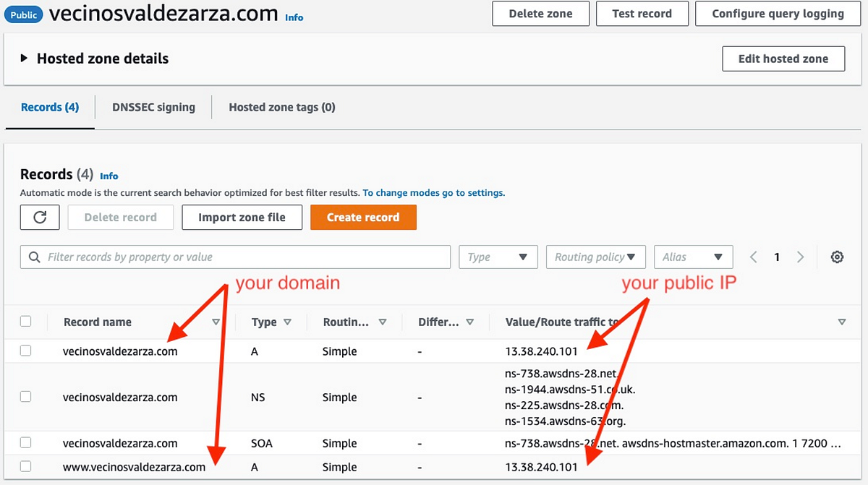Click the Public zone badge
This screenshot has width=868, height=485.
coord(22,13)
